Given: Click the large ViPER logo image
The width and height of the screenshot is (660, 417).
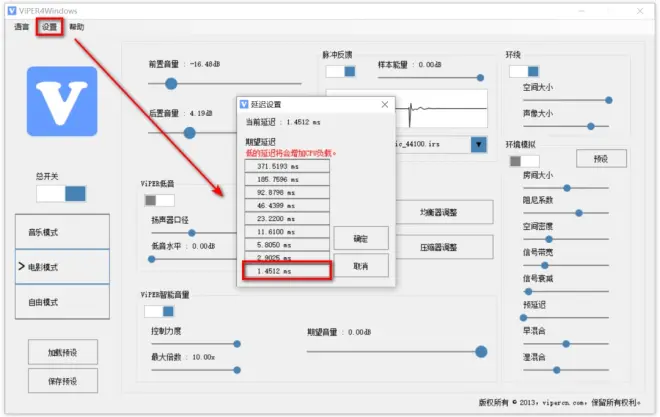Looking at the screenshot, I should click(x=62, y=101).
